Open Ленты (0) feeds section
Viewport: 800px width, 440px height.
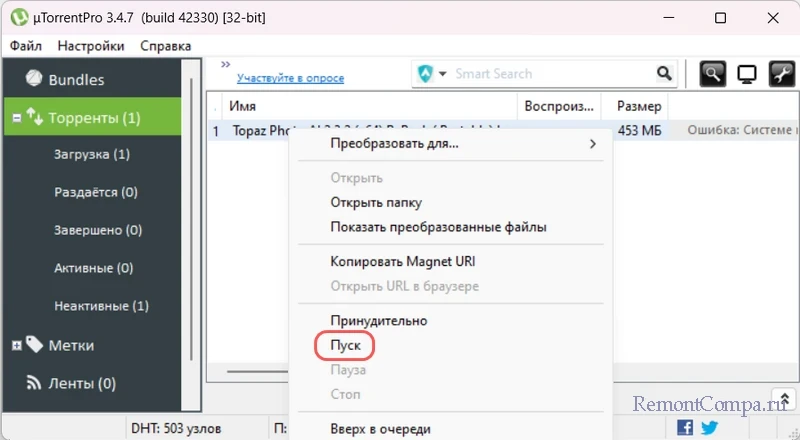point(82,383)
